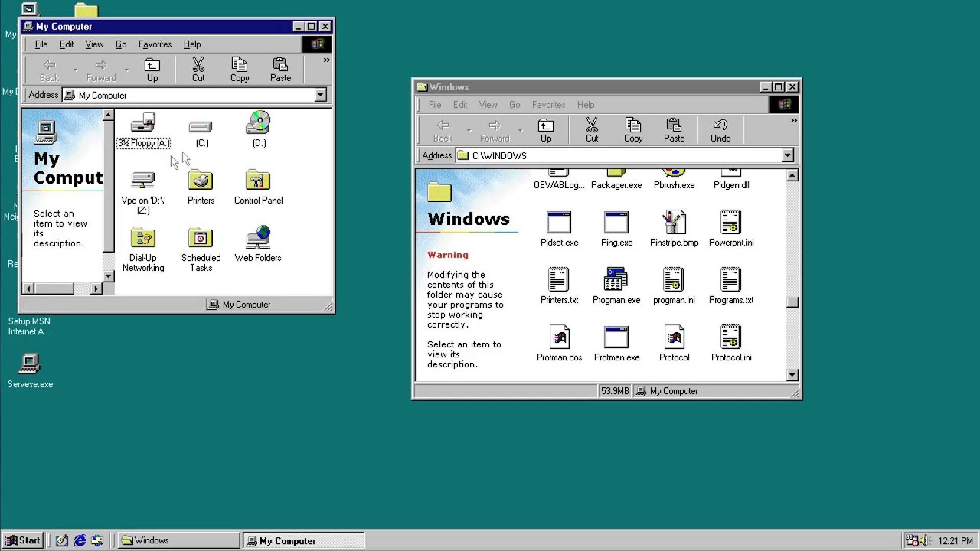Open Back history dropdown in My Computer
Screen dimensions: 980x551
tap(75, 70)
